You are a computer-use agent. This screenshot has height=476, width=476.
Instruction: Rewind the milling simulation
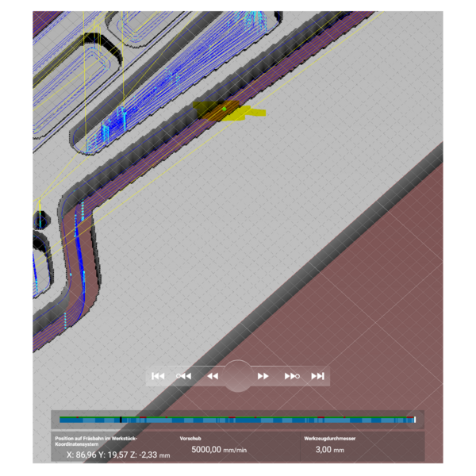coord(213,376)
